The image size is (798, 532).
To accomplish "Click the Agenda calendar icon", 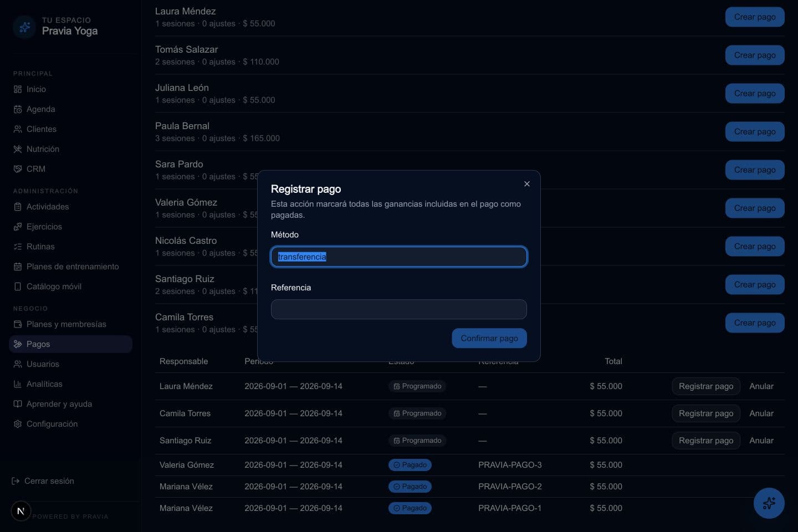I will coord(18,109).
